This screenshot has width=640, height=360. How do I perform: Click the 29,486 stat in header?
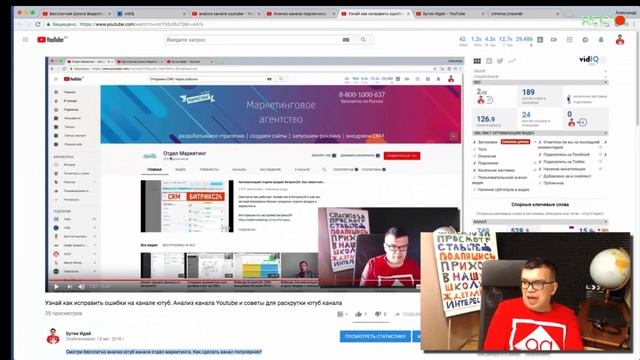(524, 39)
